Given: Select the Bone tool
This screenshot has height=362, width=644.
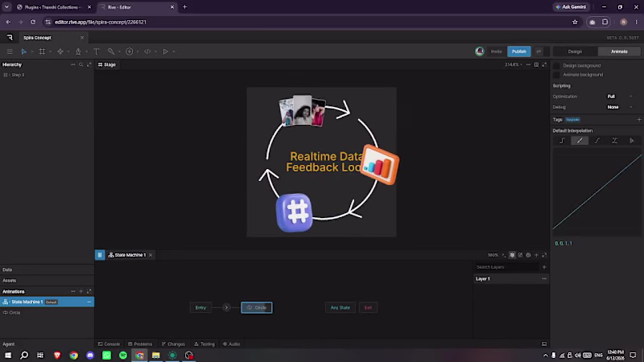Looking at the screenshot, I should click(x=111, y=51).
